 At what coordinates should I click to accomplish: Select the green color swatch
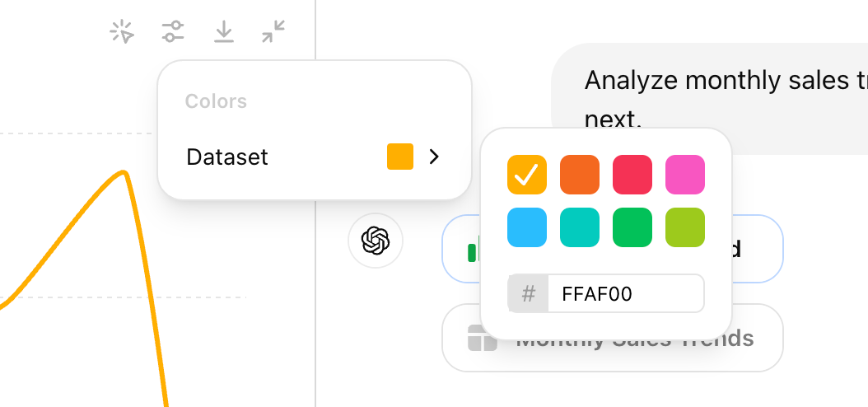[x=632, y=227]
